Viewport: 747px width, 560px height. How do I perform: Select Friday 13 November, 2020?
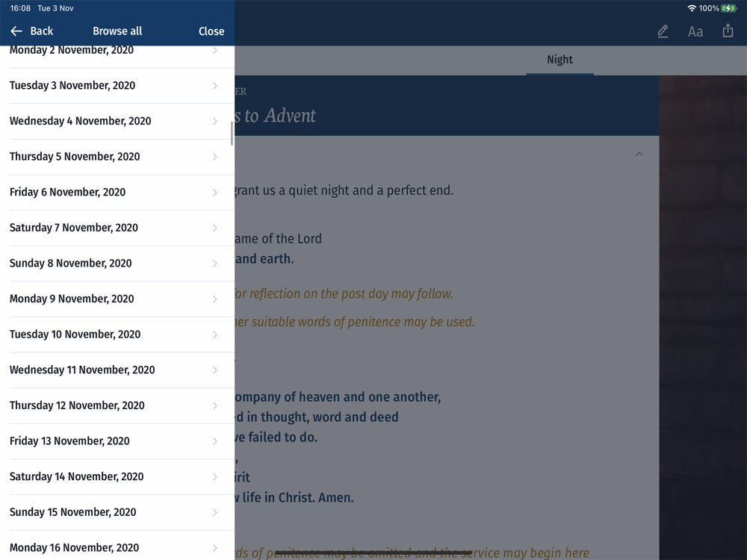pos(117,441)
